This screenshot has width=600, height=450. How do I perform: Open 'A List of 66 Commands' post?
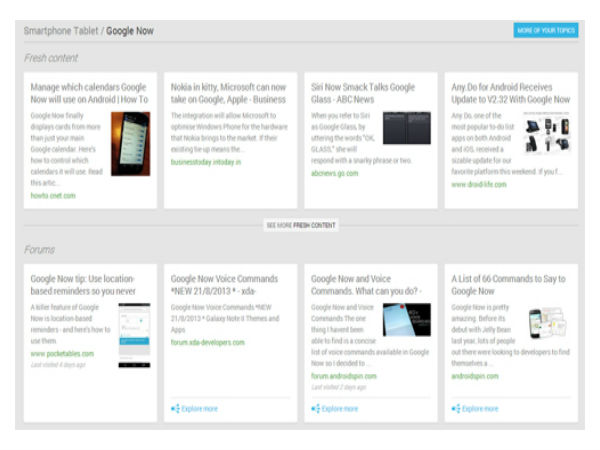pyautogui.click(x=508, y=285)
